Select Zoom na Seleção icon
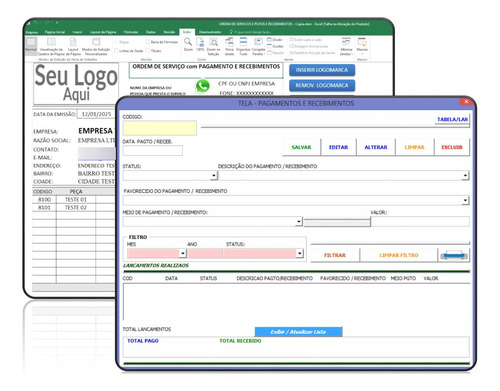500x391 pixels. pyautogui.click(x=213, y=42)
